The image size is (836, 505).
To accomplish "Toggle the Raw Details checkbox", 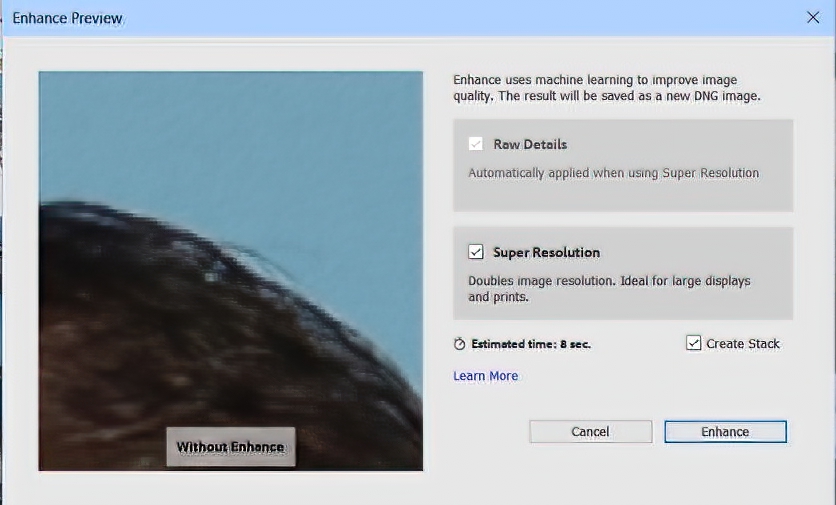I will click(x=476, y=144).
